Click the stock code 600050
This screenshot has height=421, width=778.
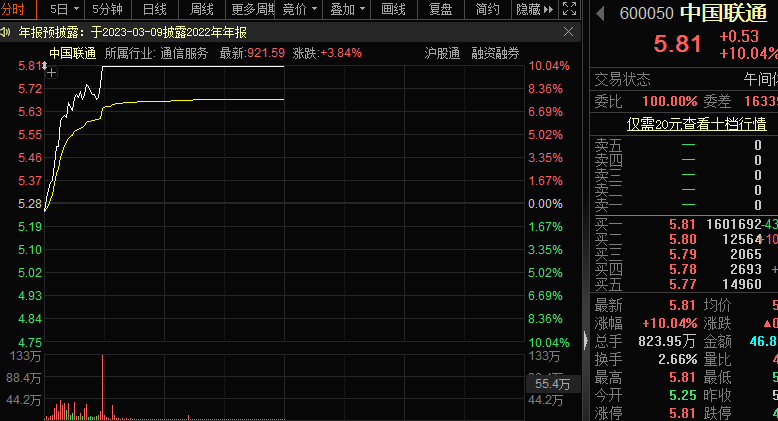(647, 13)
